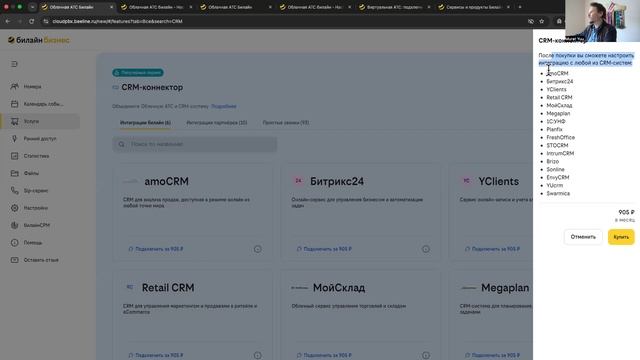
Task: Collapse the sidebar with the hamburger icon
Action: pyautogui.click(x=14, y=64)
